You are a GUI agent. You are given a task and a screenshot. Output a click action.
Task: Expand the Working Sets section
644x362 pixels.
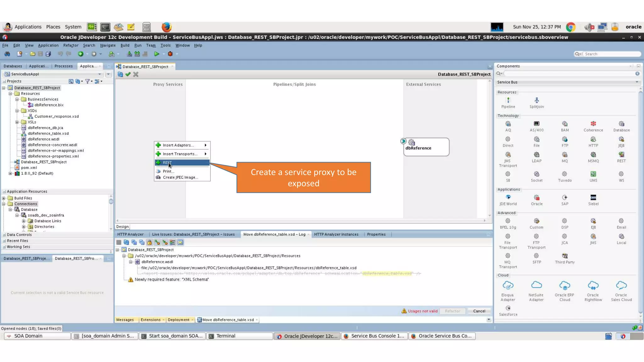[x=4, y=247]
